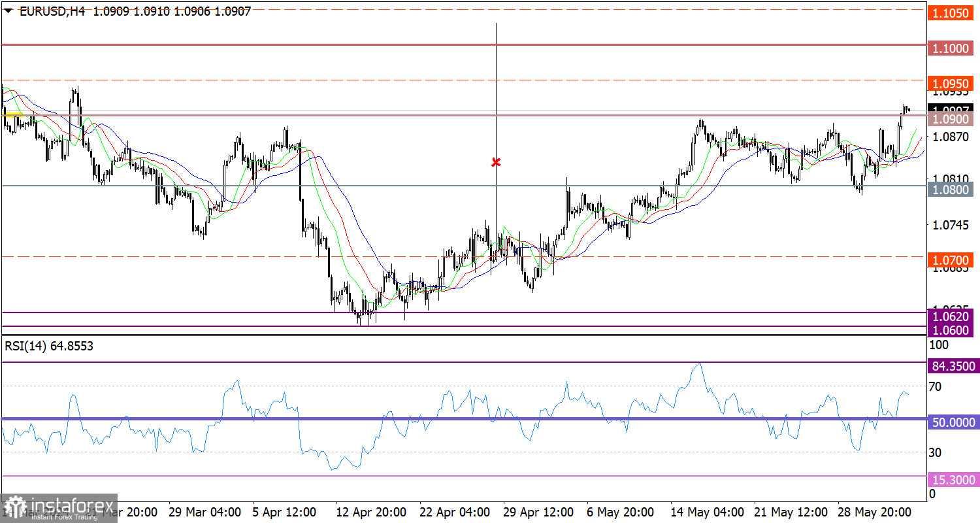
Task: Click the 30 value on the RSI axis
Action: (935, 452)
